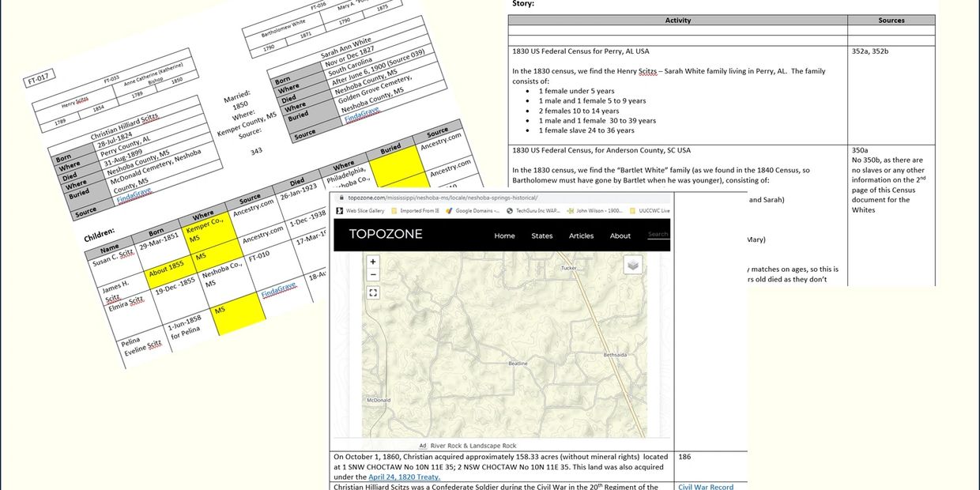Open the States menu on TopoZone
The image size is (980, 490).
[x=541, y=236]
